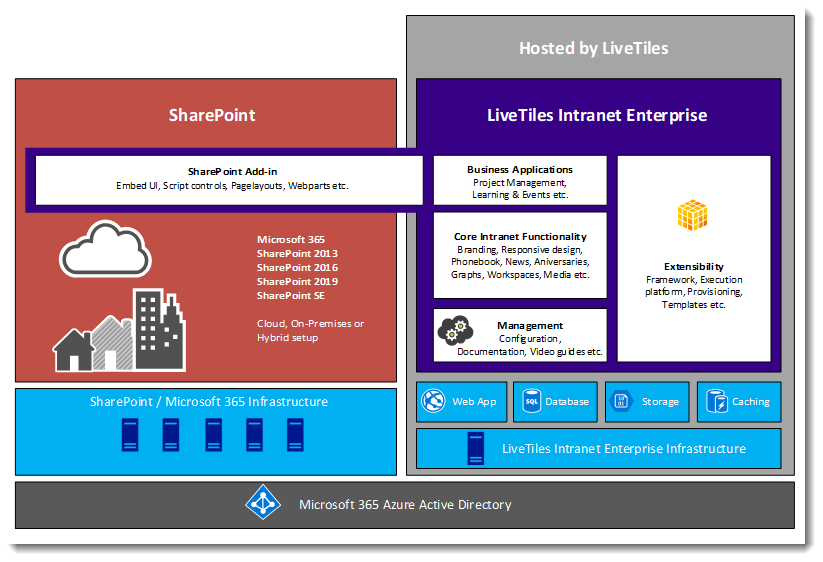The width and height of the screenshot is (823, 562).
Task: Click the Branding, Responsive design line
Action: (520, 250)
